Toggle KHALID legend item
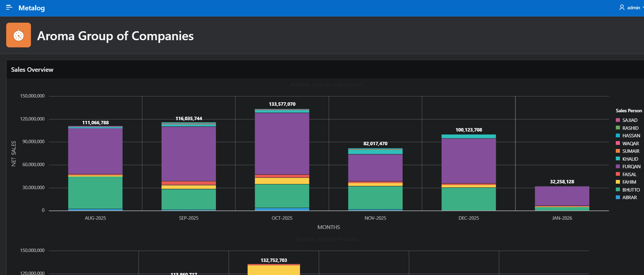This screenshot has height=275, width=644. coord(630,159)
